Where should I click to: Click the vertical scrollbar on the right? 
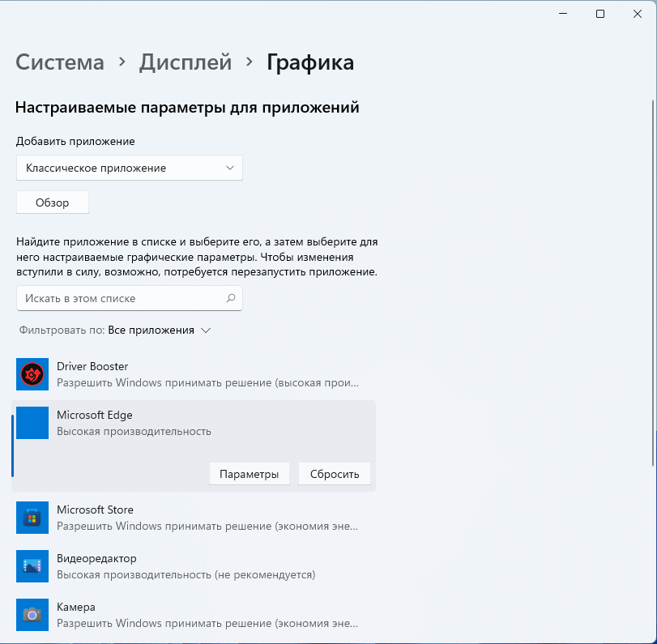click(653, 283)
